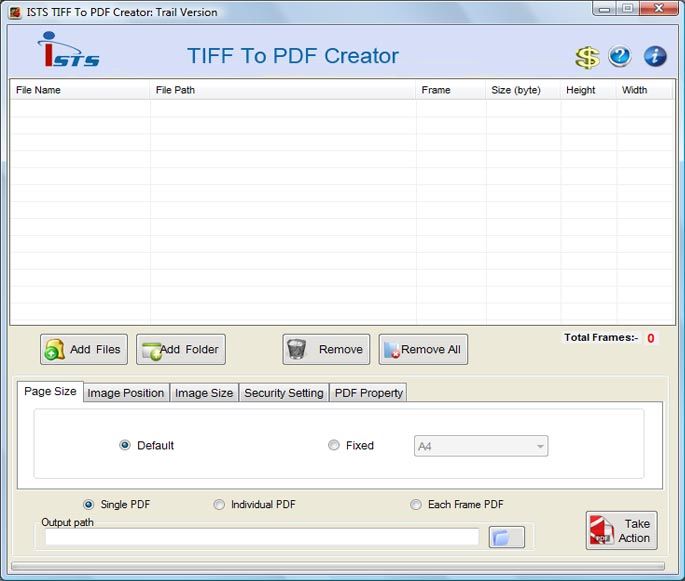Click Add Folder button
This screenshot has height=581, width=685.
(x=181, y=349)
